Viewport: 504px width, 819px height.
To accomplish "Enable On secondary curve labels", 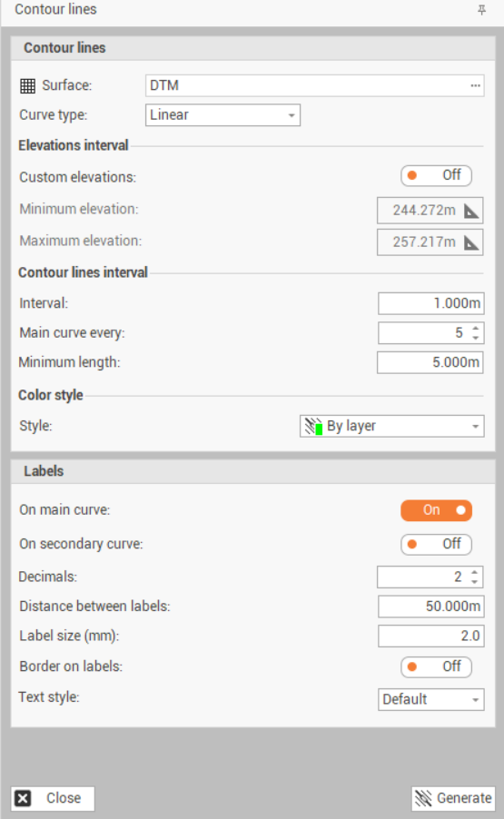I will click(x=436, y=544).
